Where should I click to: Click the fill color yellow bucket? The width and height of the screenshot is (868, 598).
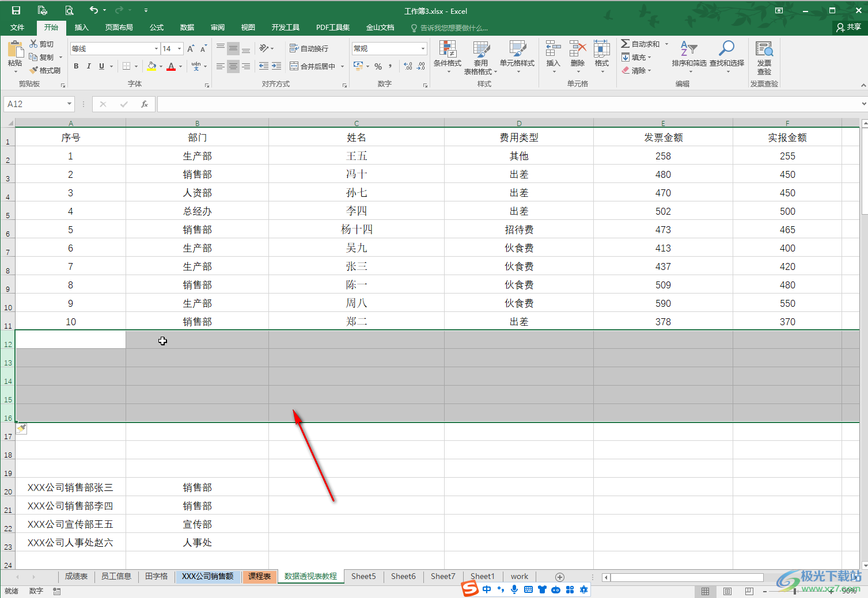(x=151, y=66)
